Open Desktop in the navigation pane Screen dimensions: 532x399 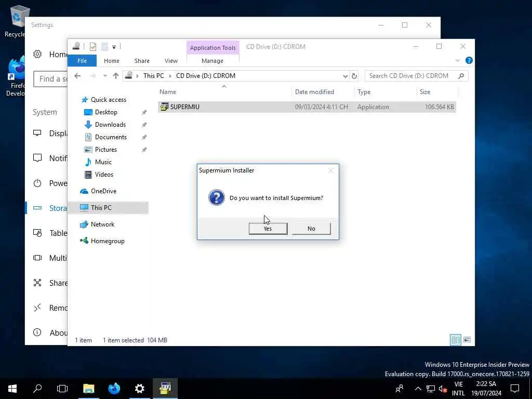pyautogui.click(x=106, y=112)
